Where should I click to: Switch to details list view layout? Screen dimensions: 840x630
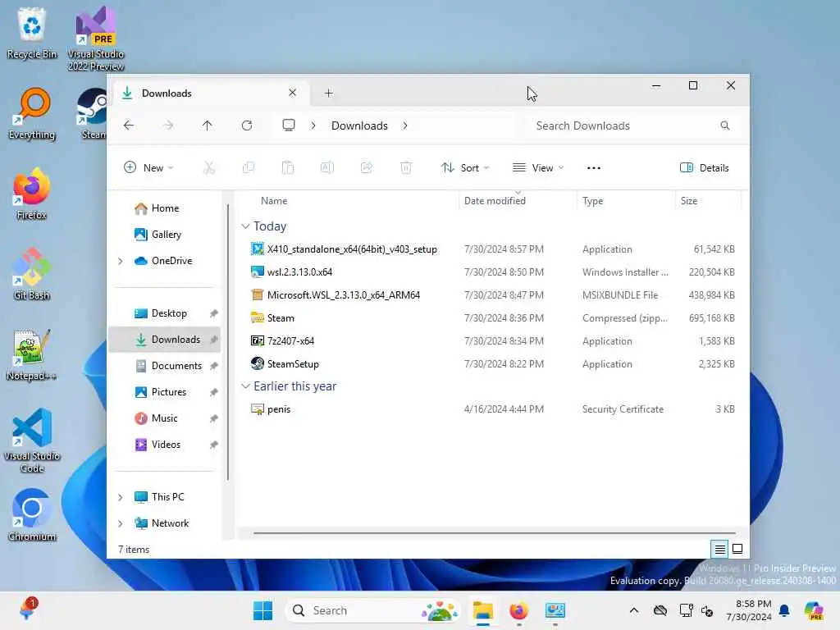(x=719, y=549)
